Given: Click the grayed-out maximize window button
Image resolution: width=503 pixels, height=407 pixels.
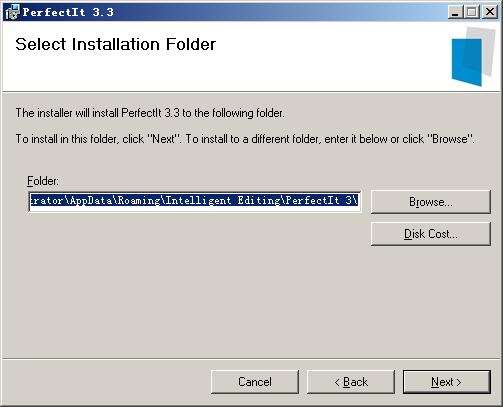Looking at the screenshot, I should [472, 12].
